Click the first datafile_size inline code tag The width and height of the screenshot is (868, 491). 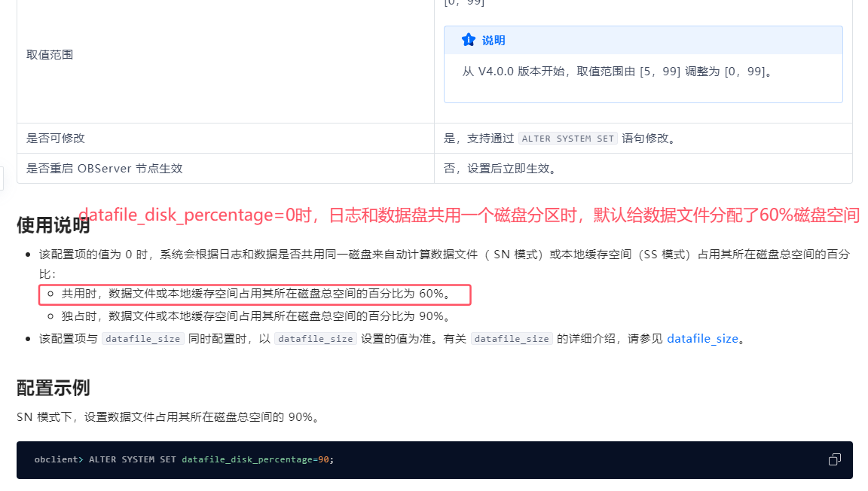click(142, 339)
